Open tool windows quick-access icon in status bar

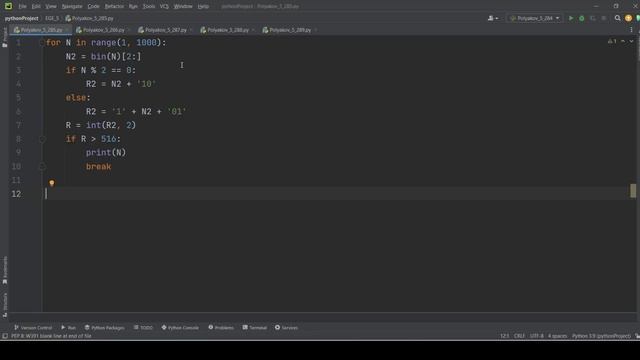pos(5,336)
